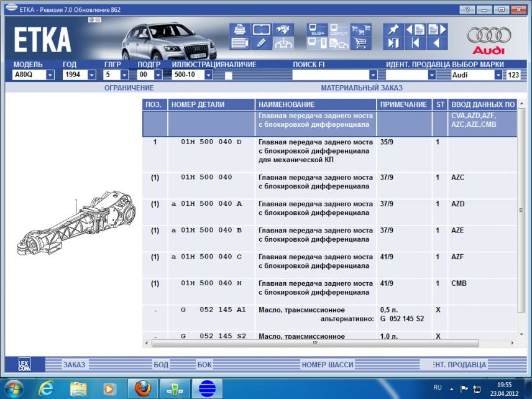
Task: Click the field showing 123 beside Audi
Action: tap(513, 75)
